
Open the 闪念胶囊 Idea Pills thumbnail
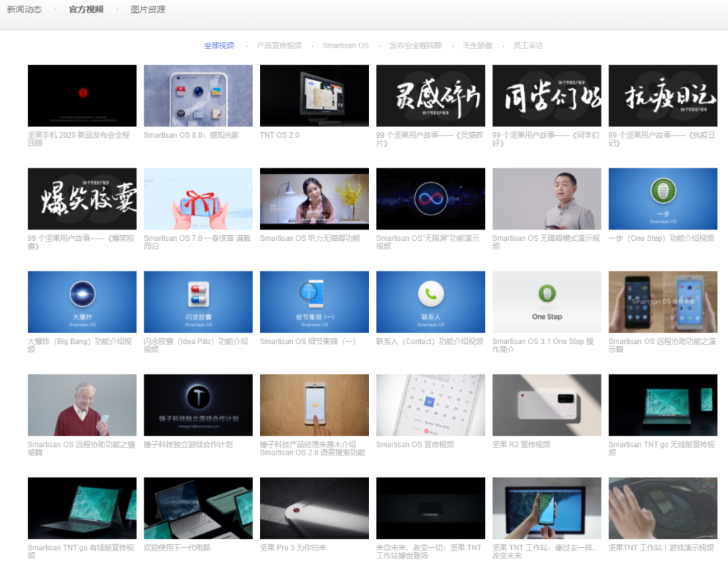click(198, 301)
